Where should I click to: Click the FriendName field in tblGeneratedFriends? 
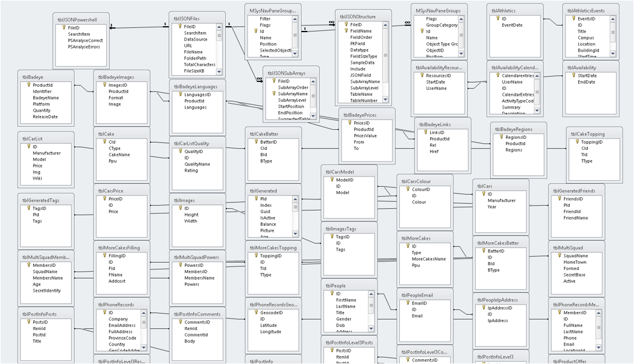576,218
